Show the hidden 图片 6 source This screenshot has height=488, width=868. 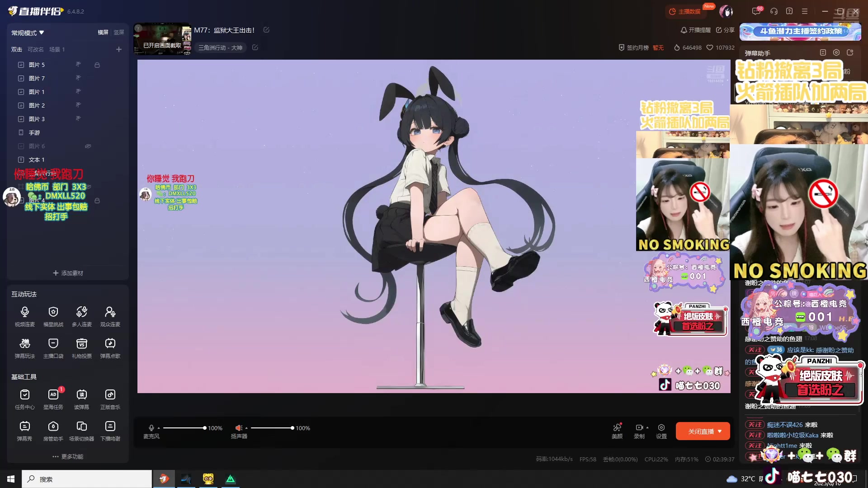click(88, 146)
